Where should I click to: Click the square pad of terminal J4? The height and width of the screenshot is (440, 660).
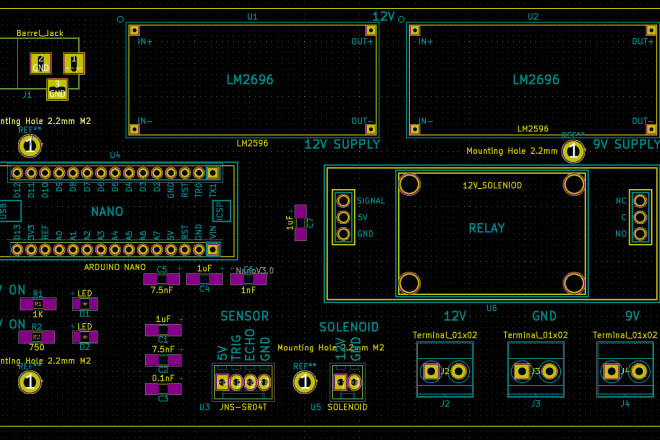pos(611,371)
